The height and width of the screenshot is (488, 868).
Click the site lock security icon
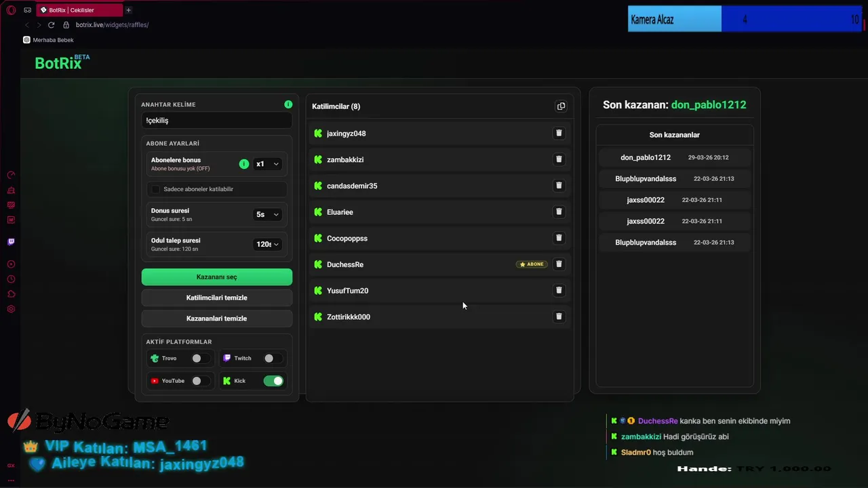click(x=66, y=25)
